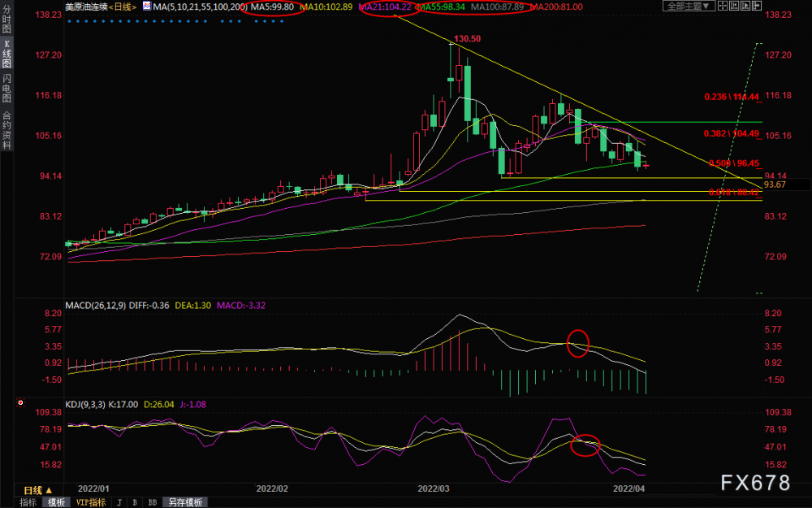Open the 全部主题 dropdown
This screenshot has width=812, height=508.
point(689,7)
